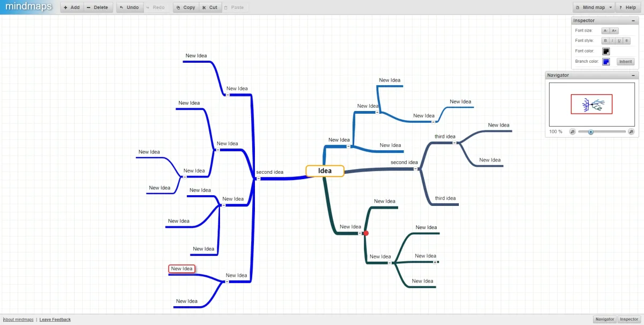This screenshot has width=644, height=325.
Task: Click the Navigator mind map preview
Action: (x=591, y=104)
